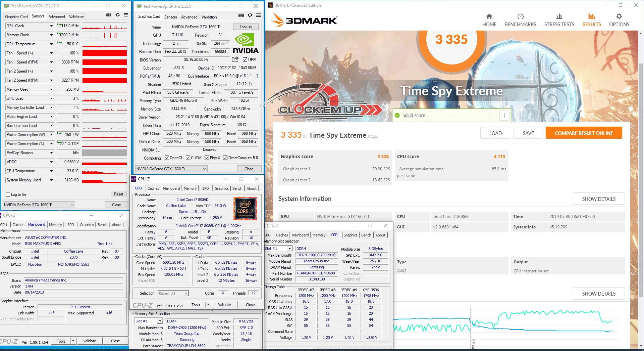This screenshot has width=644, height=351.
Task: Switch to the Caches tab in CPU-Z processor window
Action: (153, 188)
